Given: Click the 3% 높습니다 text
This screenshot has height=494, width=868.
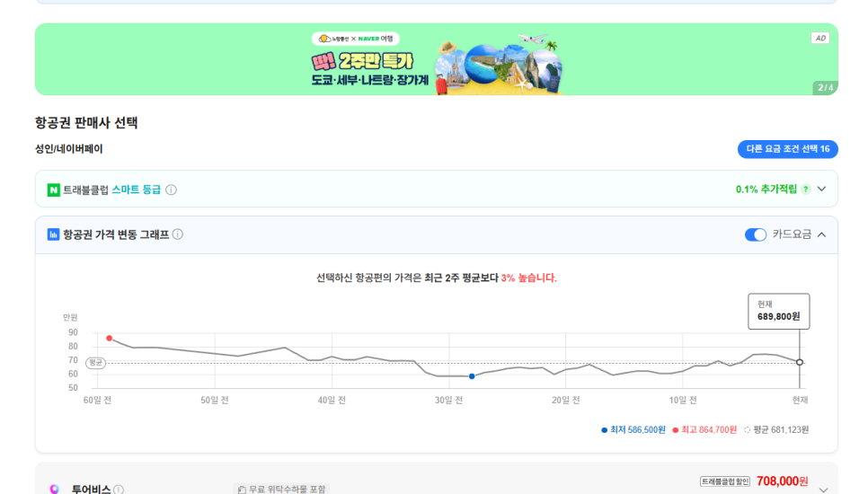Looking at the screenshot, I should click(528, 278).
